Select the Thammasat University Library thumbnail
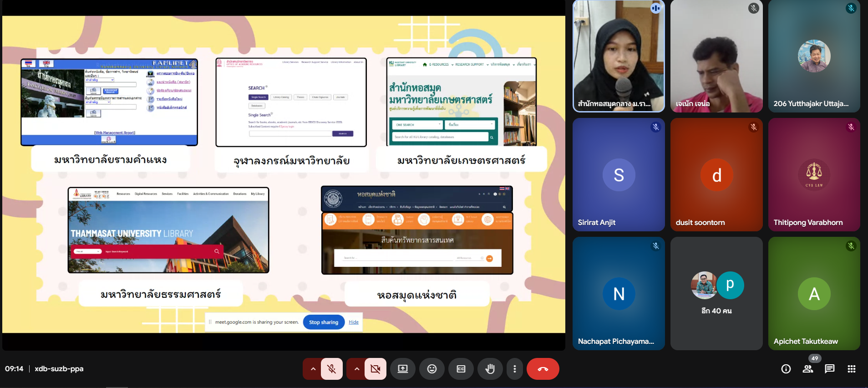The image size is (868, 388). [x=168, y=230]
